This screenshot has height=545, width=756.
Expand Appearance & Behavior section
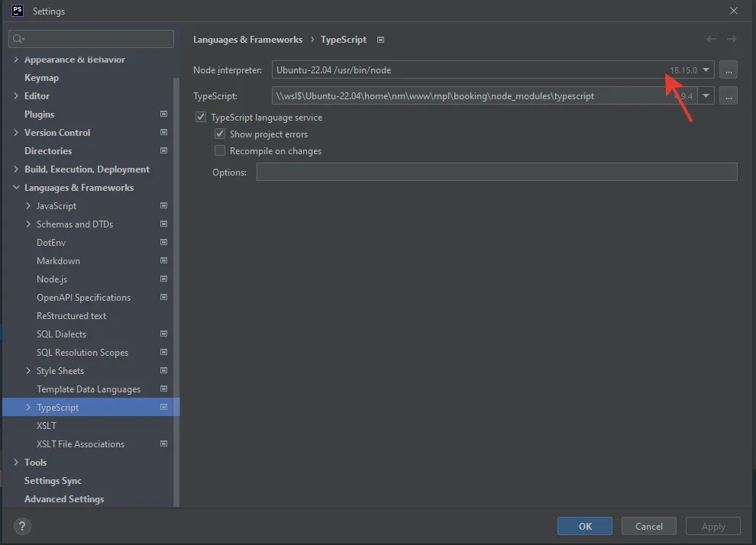(16, 60)
